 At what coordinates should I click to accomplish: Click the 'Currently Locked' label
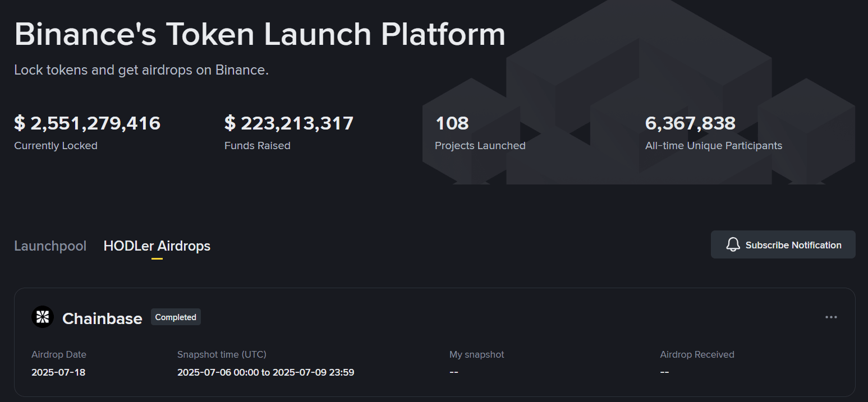(56, 146)
